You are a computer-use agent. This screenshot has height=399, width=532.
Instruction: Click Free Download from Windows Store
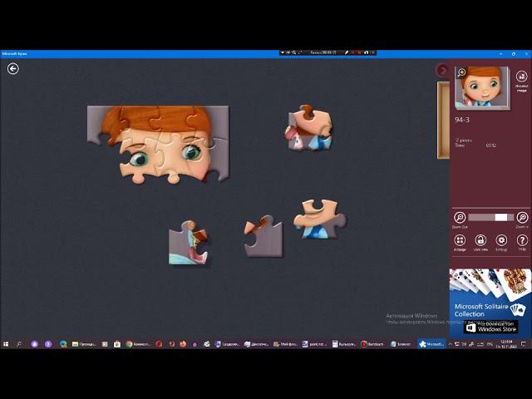[491, 327]
